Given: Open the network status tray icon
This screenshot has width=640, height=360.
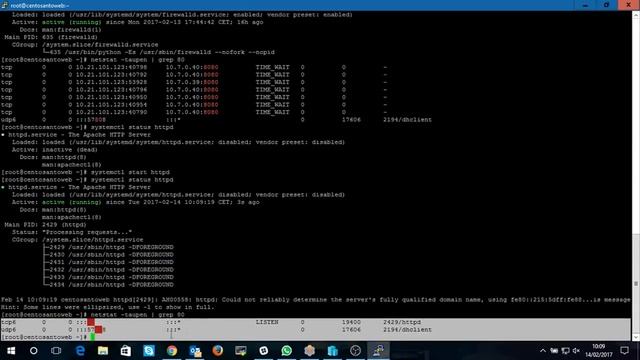Looking at the screenshot, I should pyautogui.click(x=565, y=351).
